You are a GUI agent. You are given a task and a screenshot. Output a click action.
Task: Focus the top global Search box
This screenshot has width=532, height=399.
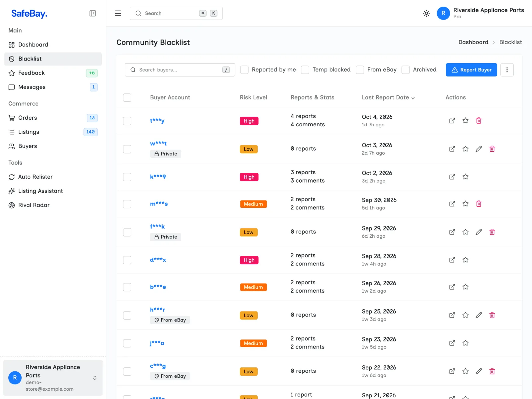click(x=176, y=13)
